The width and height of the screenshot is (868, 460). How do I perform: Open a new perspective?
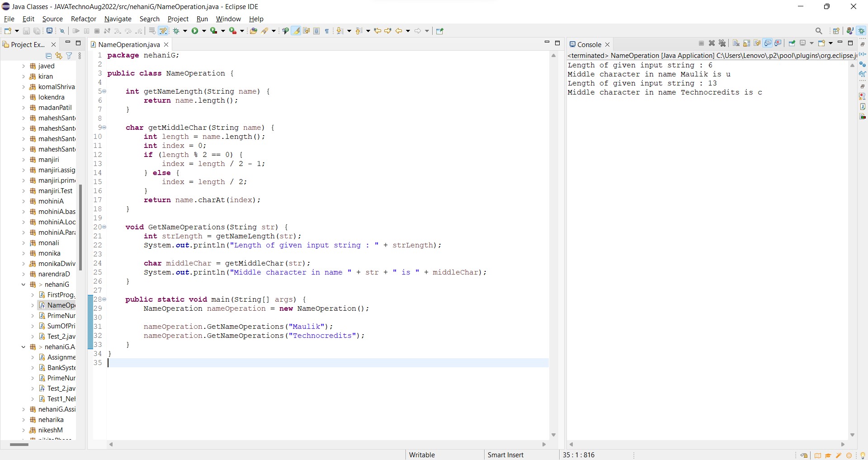836,31
